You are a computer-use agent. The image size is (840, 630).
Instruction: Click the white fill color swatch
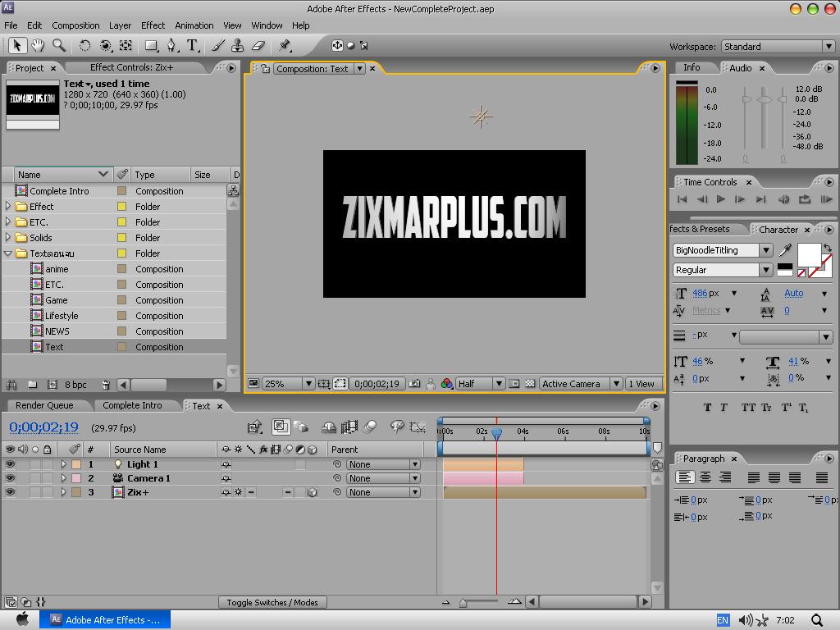click(809, 254)
